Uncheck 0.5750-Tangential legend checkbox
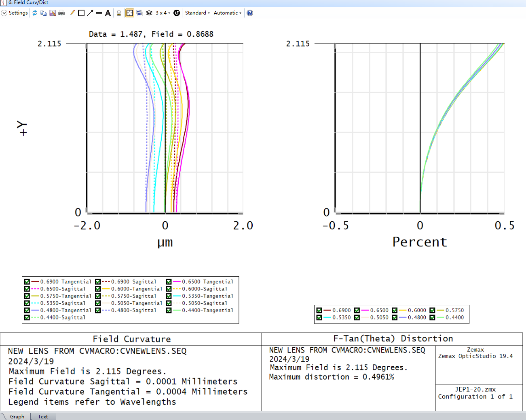The height and width of the screenshot is (420, 526). (27, 296)
